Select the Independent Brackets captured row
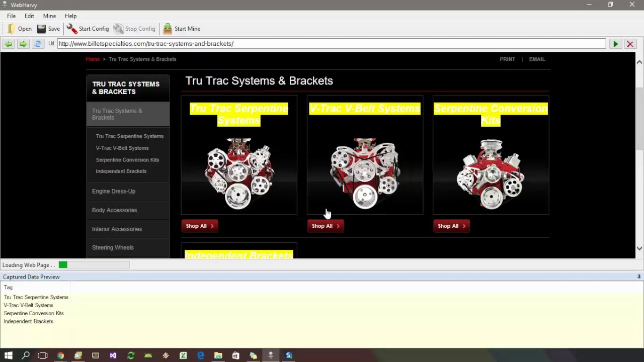The width and height of the screenshot is (644, 362). [28, 322]
